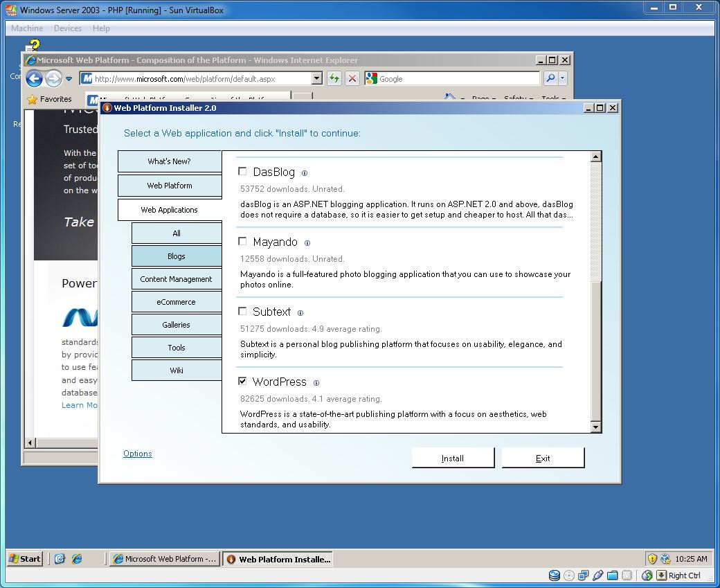Viewport: 720px width, 588px height.
Task: Click IE forward arrow button
Action: click(53, 78)
